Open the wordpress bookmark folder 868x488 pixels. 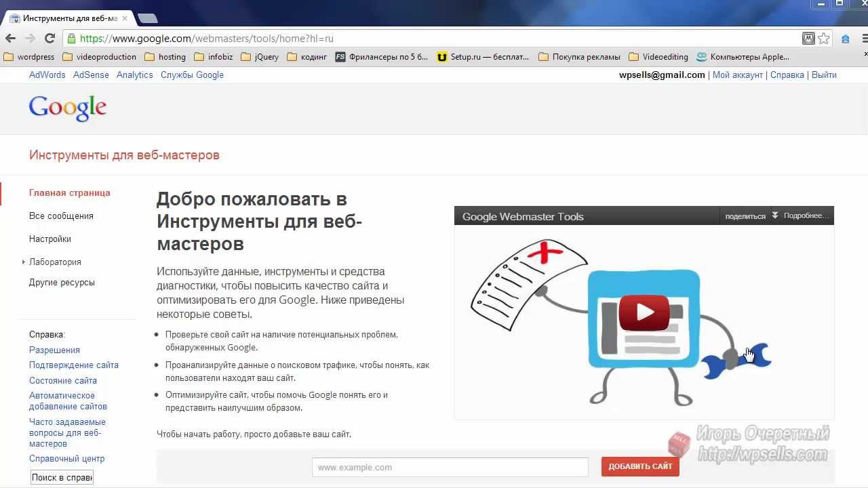(29, 57)
